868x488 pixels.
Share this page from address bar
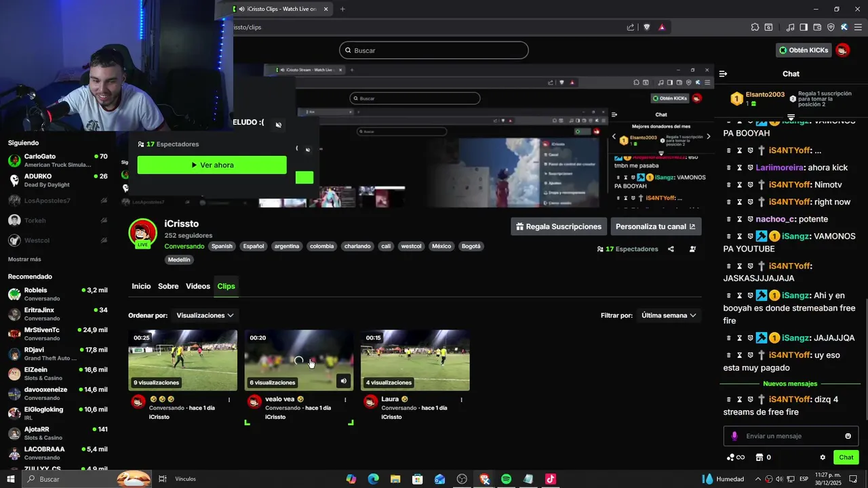tap(631, 27)
